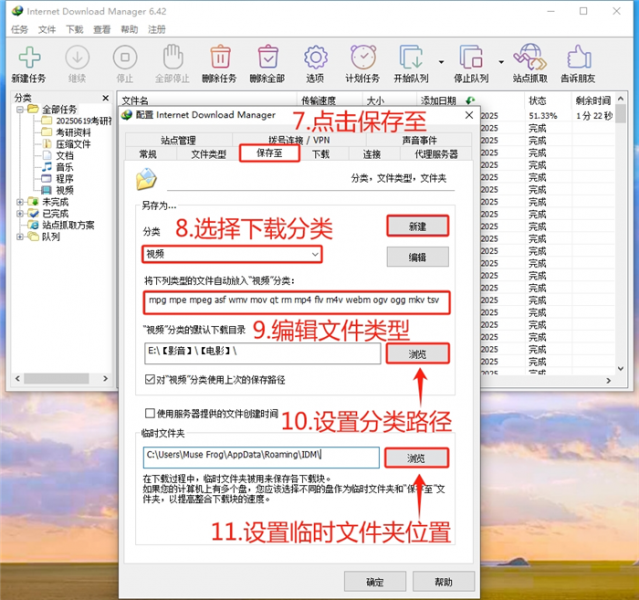This screenshot has height=600, width=639.
Task: Open the 站点抓取 grabber icon
Action: pyautogui.click(x=530, y=56)
